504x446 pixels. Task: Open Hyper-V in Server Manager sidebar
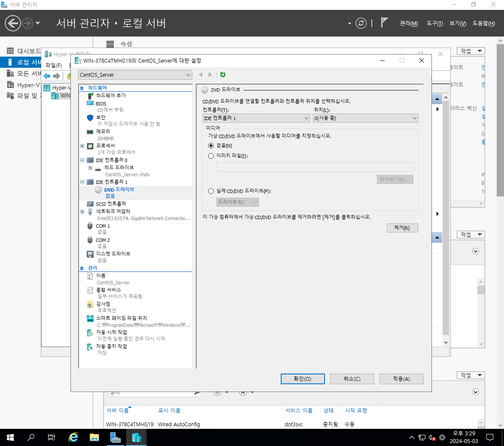tap(24, 85)
